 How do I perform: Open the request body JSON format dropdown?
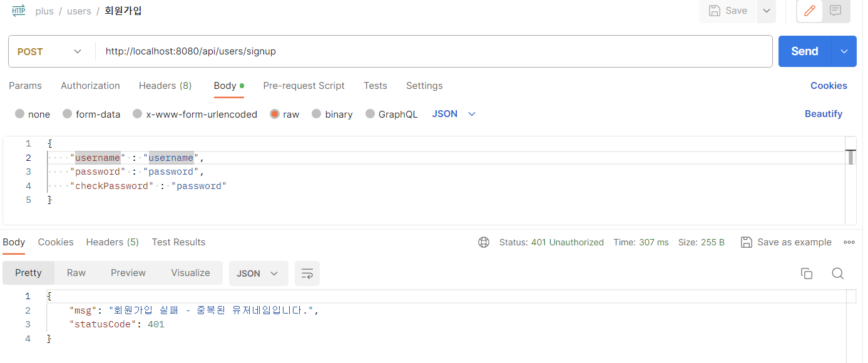(454, 114)
